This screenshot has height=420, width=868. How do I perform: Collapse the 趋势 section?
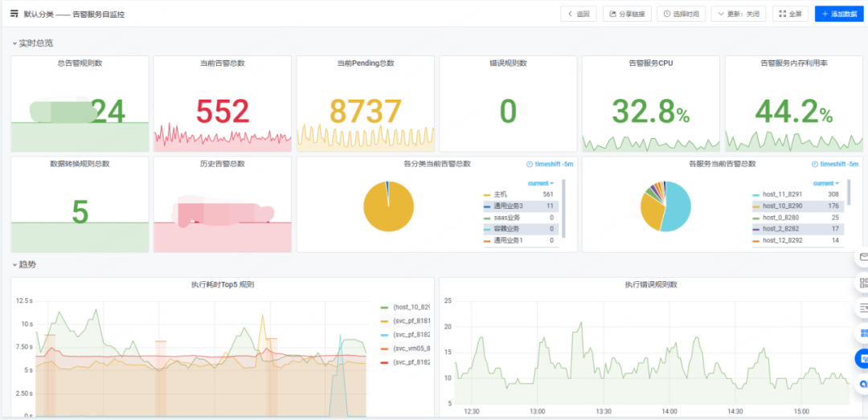[x=24, y=264]
